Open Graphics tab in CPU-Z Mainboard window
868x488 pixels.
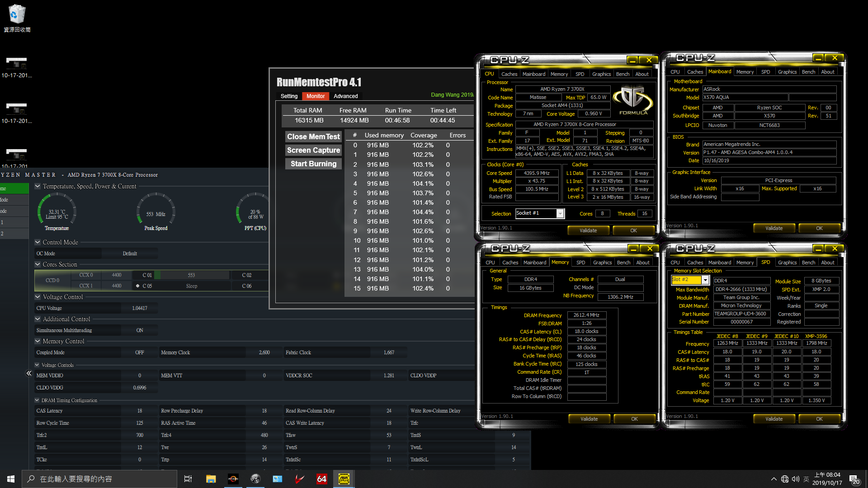[x=787, y=72]
